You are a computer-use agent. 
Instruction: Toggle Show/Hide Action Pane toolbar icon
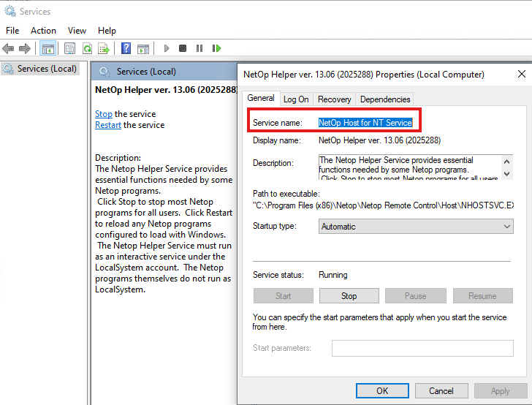tap(142, 48)
